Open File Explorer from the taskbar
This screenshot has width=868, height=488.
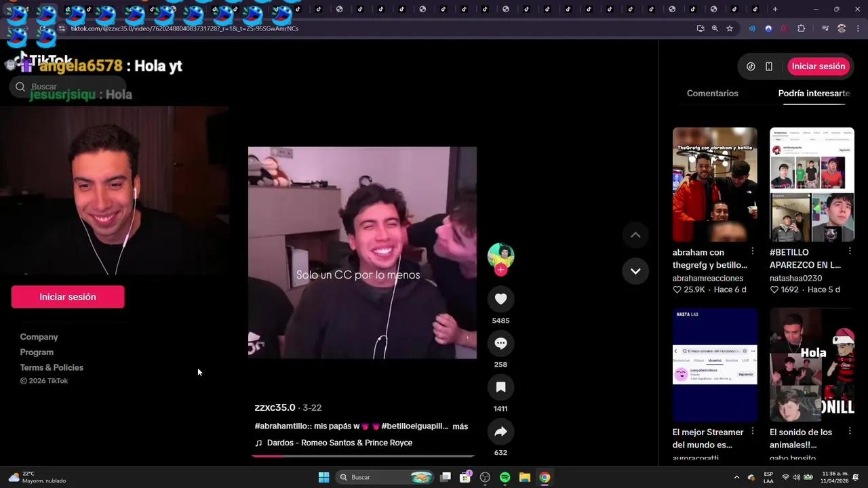[525, 477]
